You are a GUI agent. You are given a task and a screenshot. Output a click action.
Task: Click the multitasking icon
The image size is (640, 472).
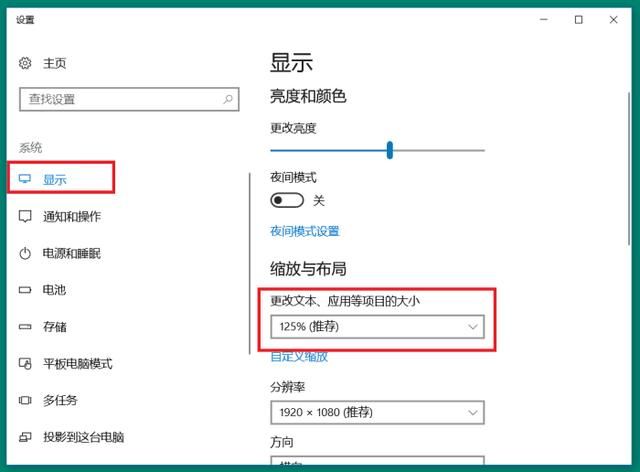25,400
